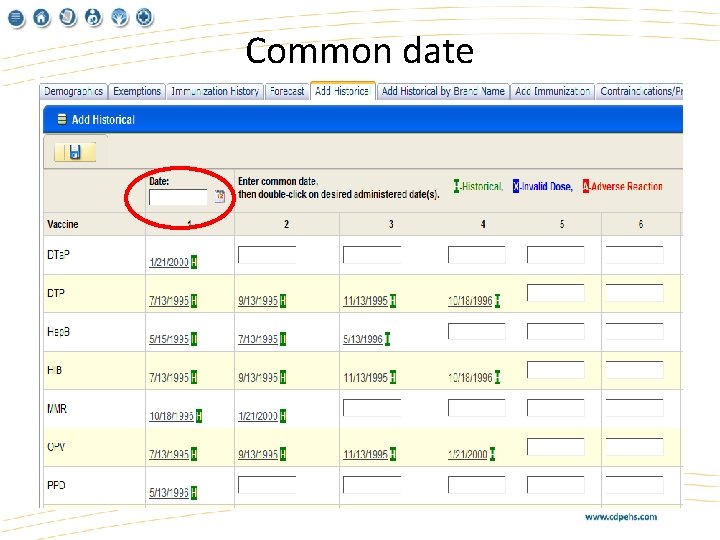Click HIB dose 4 date 10/18/1996
Viewport: 720px width, 540px height.
(x=470, y=377)
